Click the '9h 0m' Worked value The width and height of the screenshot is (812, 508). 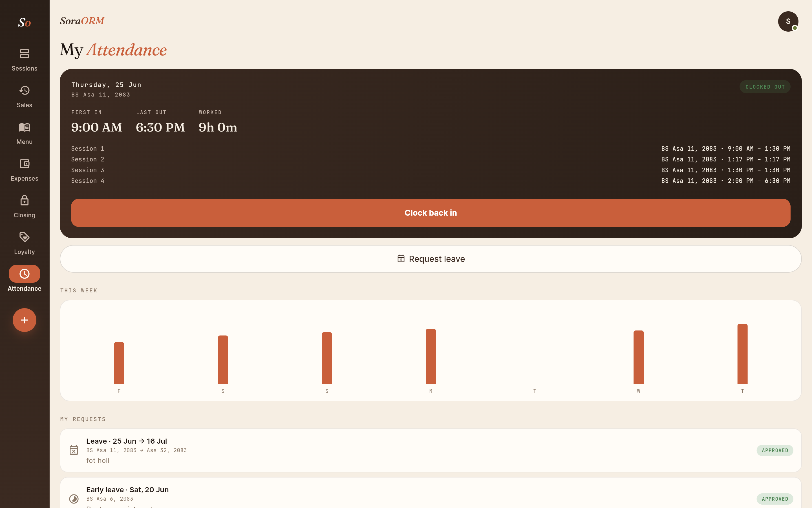(x=218, y=127)
